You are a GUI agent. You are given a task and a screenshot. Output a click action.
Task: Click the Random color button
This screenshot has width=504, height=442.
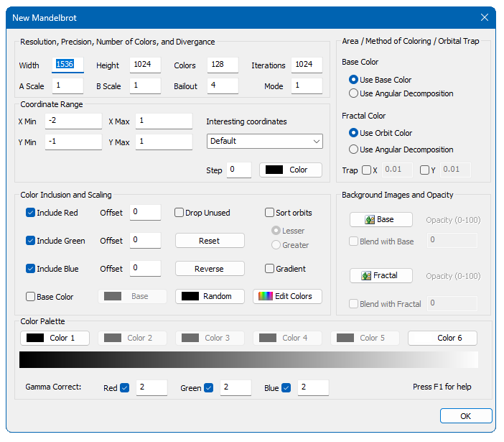[x=210, y=296]
